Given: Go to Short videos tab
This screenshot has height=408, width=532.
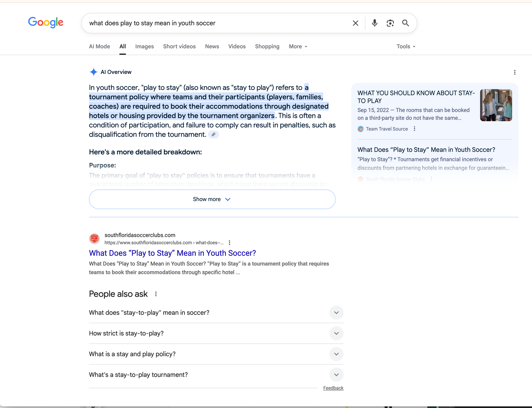Looking at the screenshot, I should click(x=179, y=46).
